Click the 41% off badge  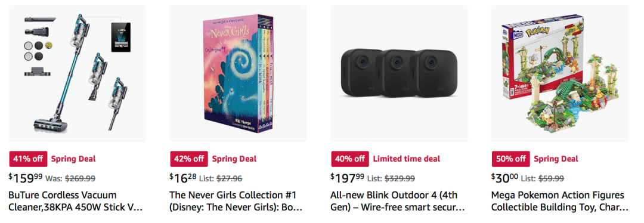pos(28,159)
